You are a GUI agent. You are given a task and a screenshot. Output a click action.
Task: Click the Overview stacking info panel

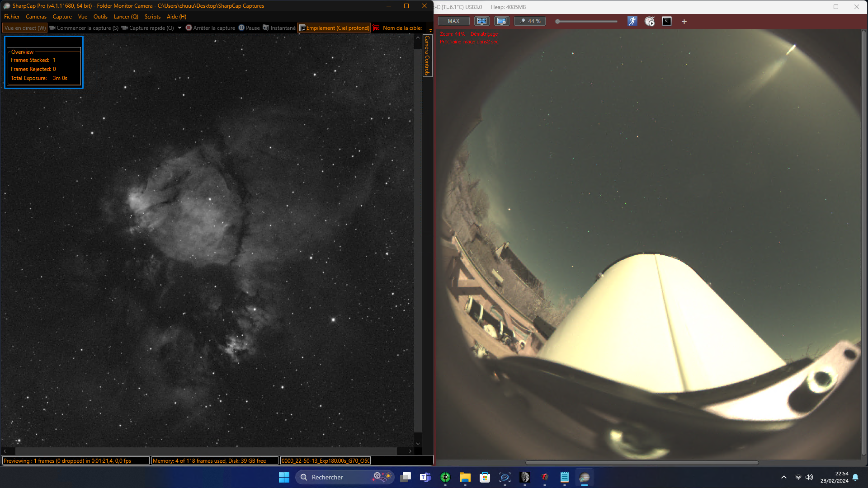point(44,62)
